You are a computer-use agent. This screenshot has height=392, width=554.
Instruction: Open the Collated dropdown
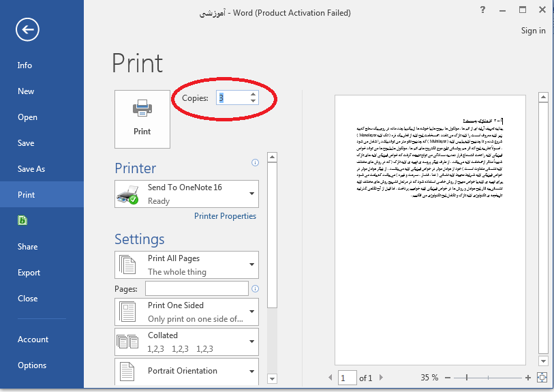[187, 342]
